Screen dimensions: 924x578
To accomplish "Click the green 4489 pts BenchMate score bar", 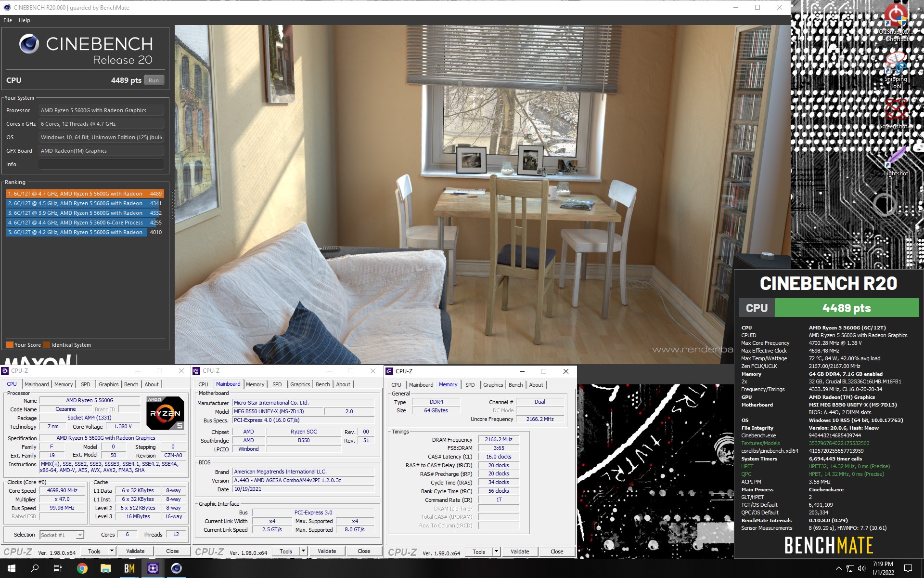I will (847, 308).
